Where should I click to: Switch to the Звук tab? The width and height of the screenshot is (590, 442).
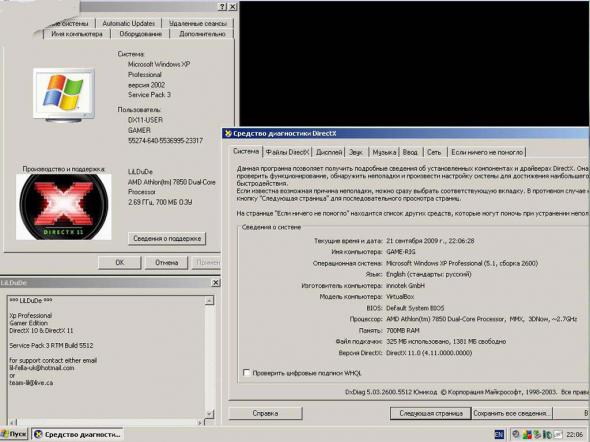[x=356, y=152]
